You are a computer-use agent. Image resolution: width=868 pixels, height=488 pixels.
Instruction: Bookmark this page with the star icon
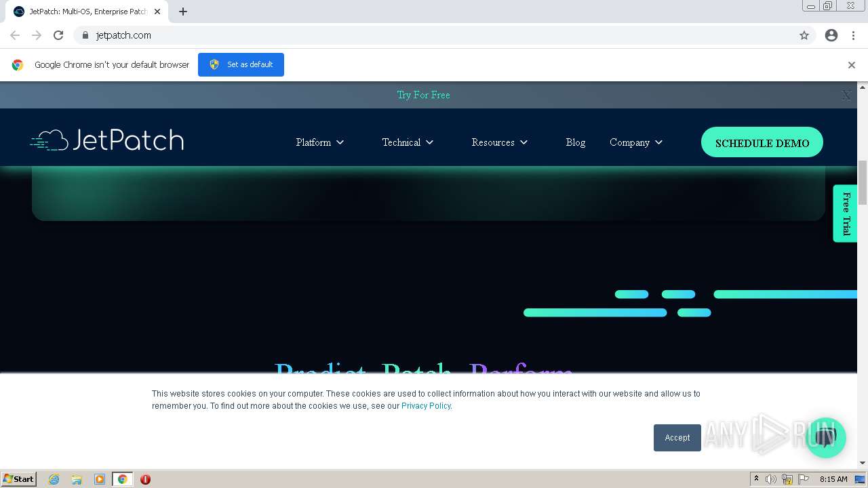[x=804, y=35]
